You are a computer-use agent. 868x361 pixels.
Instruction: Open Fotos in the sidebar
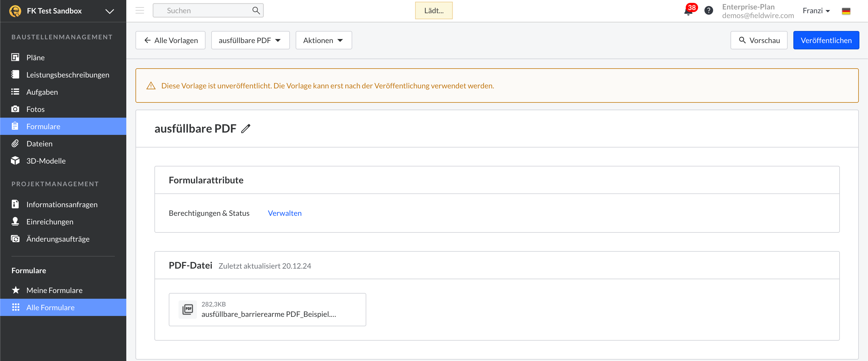pyautogui.click(x=63, y=109)
